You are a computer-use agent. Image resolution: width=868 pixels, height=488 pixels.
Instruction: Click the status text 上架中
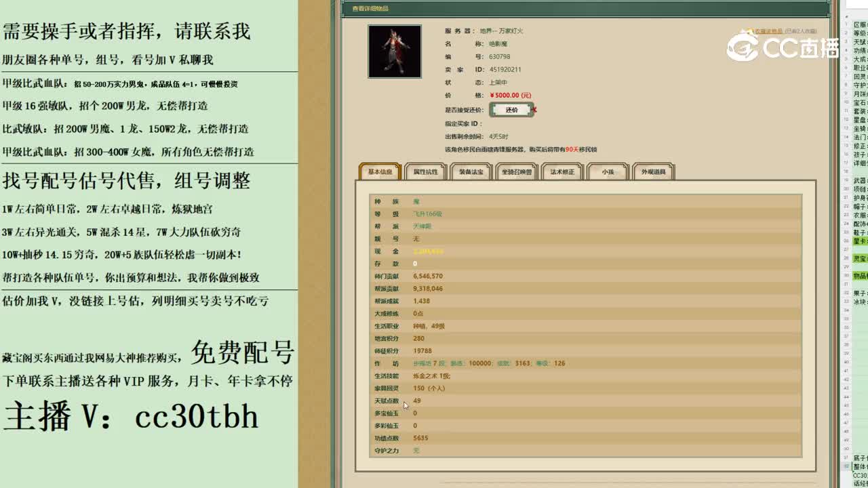(498, 82)
